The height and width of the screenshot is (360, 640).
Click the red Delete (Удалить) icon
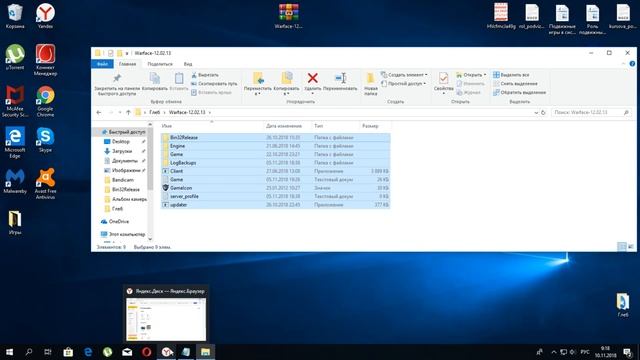tap(313, 78)
